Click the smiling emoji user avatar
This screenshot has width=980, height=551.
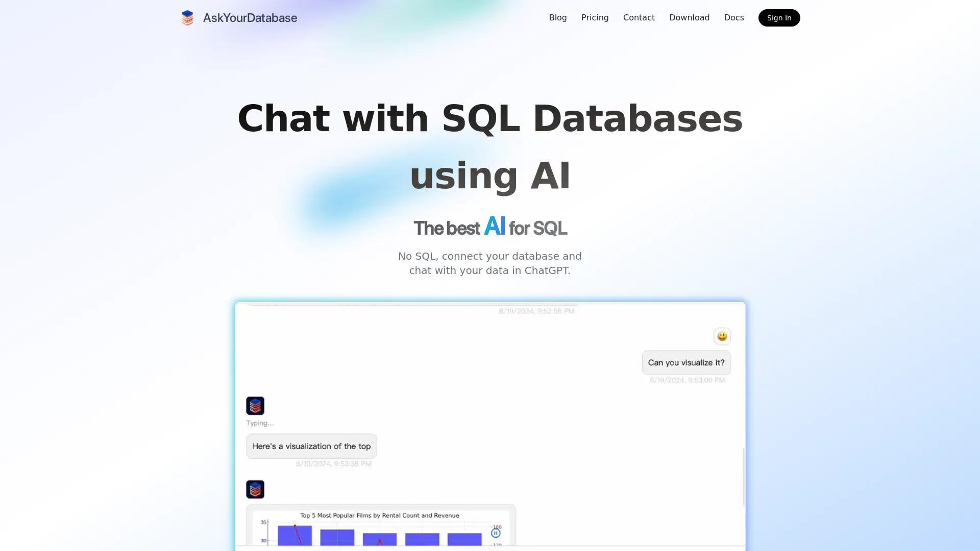tap(722, 336)
